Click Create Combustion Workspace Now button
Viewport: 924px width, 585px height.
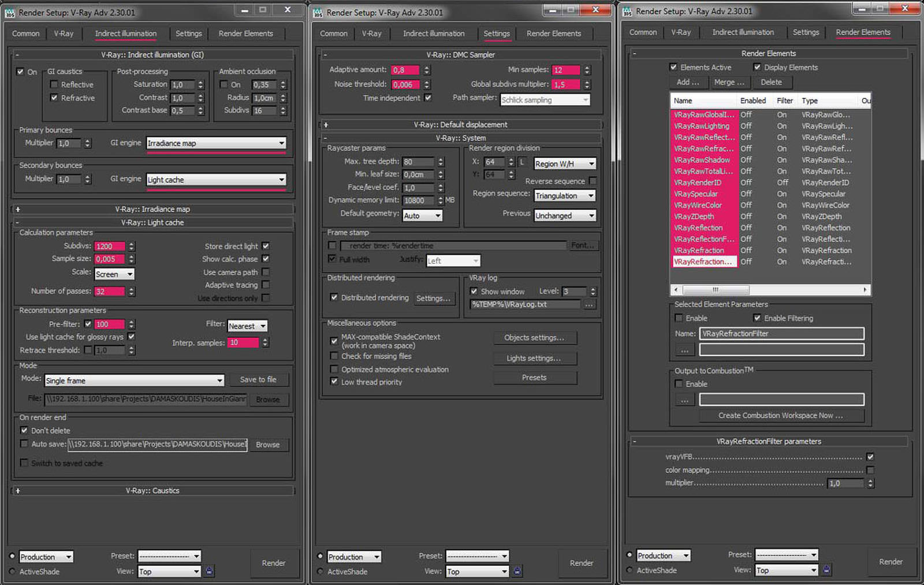click(x=781, y=415)
